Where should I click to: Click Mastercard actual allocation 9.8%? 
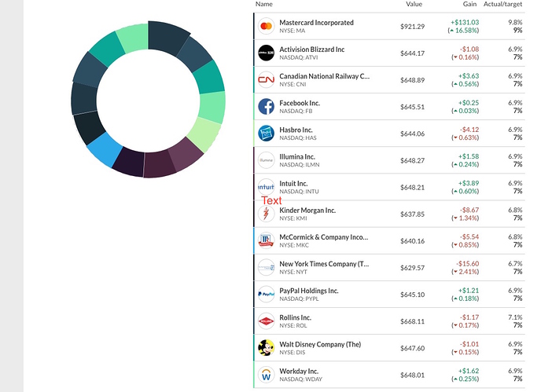(x=515, y=23)
